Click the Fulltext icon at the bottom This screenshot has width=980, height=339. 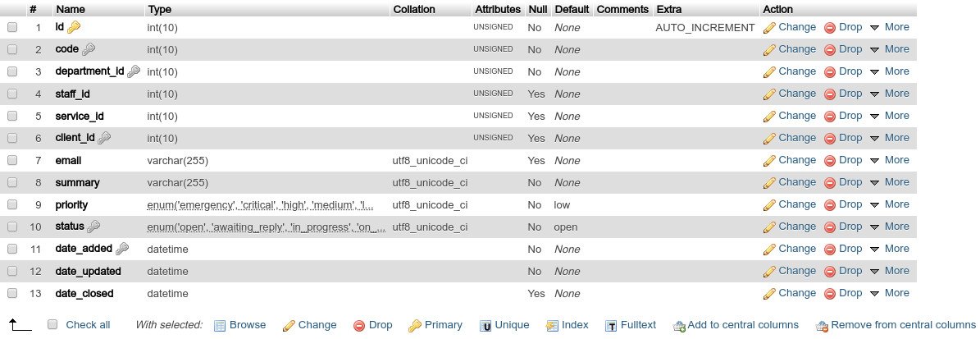coord(611,325)
